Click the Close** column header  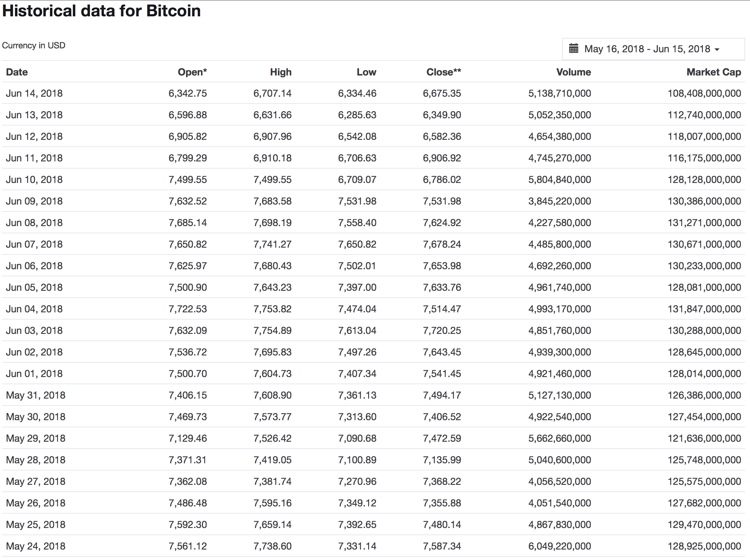[x=443, y=72]
